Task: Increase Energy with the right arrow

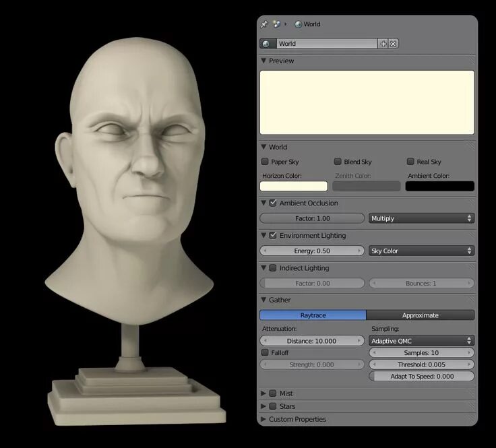Action: click(359, 251)
